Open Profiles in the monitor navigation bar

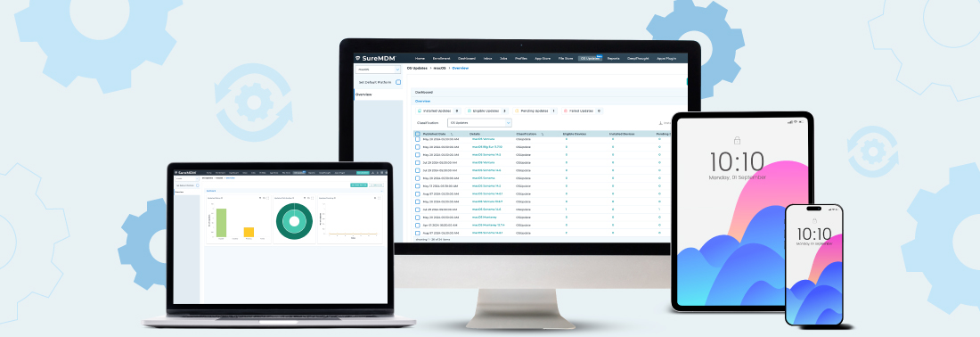point(520,58)
